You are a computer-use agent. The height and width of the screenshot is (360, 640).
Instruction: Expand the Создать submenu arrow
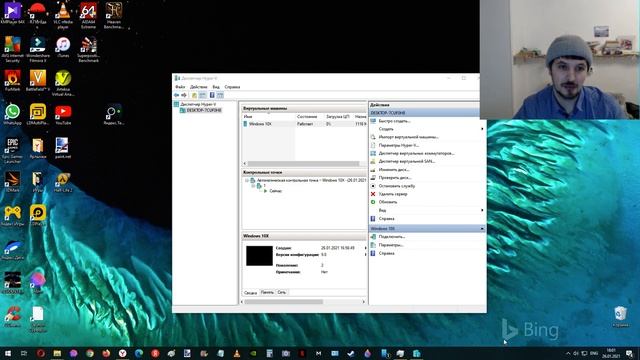[x=482, y=129]
